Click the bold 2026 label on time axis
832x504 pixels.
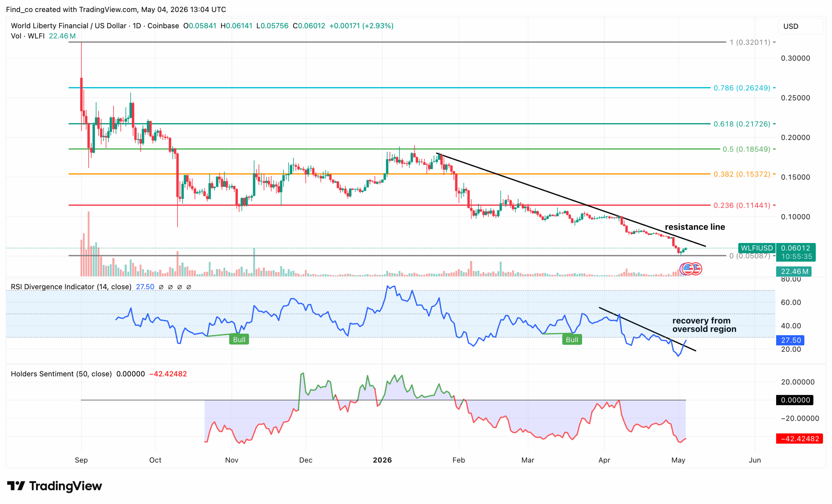point(382,460)
